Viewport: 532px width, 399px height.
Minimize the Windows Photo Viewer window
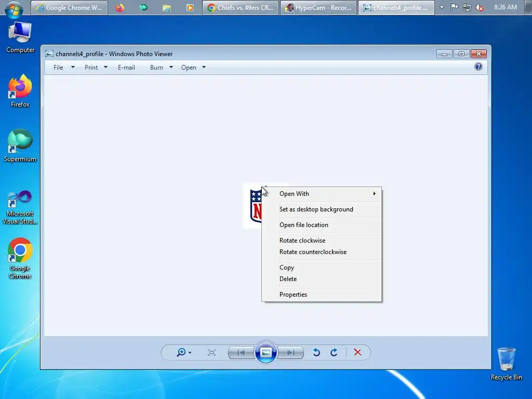(444, 54)
